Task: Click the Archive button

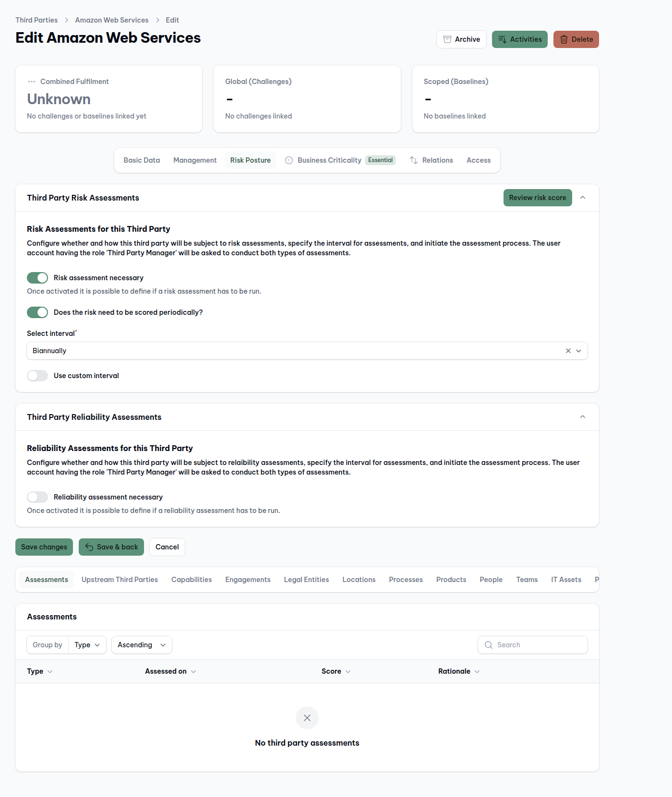Action: 461,39
